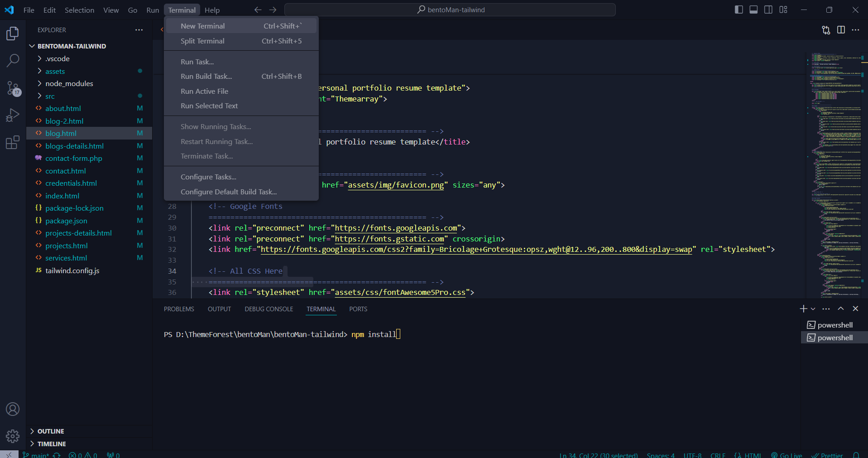Select Run Active File entry
The image size is (868, 458).
(241, 91)
